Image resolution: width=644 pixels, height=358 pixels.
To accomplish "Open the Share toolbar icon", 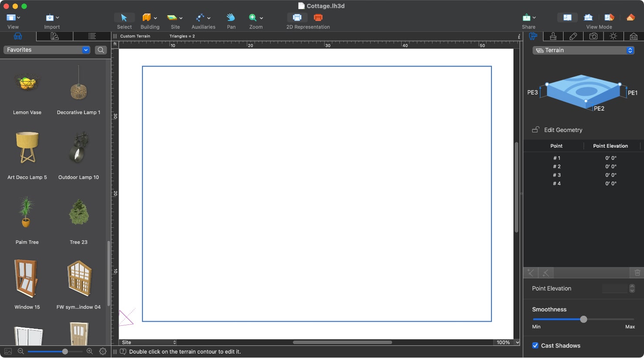I will [x=527, y=17].
